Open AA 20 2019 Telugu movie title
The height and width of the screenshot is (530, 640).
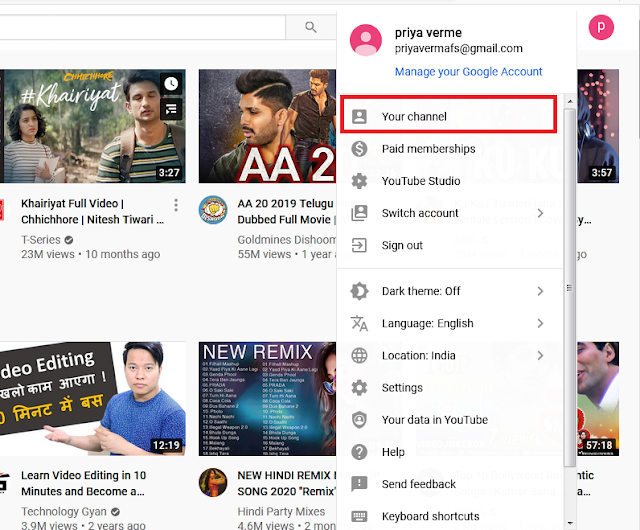click(x=287, y=212)
